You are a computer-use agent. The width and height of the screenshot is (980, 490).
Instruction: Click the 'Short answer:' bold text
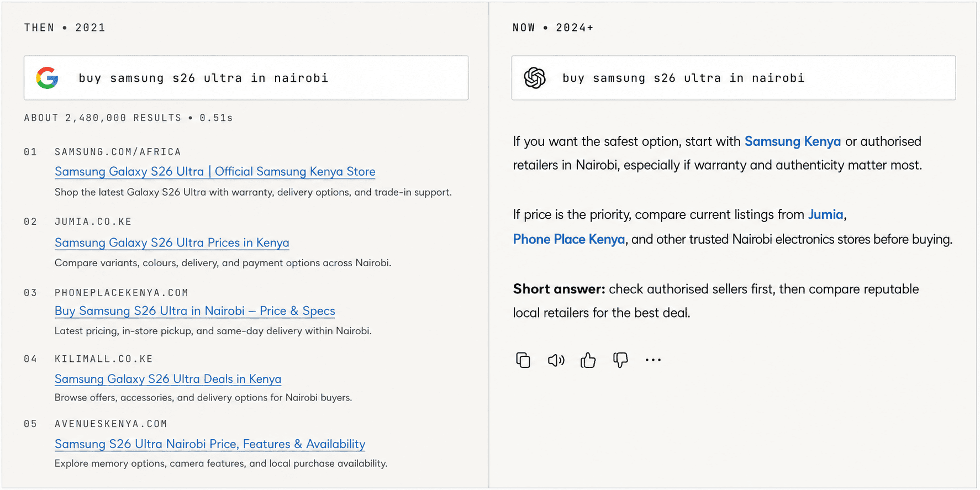coord(559,289)
